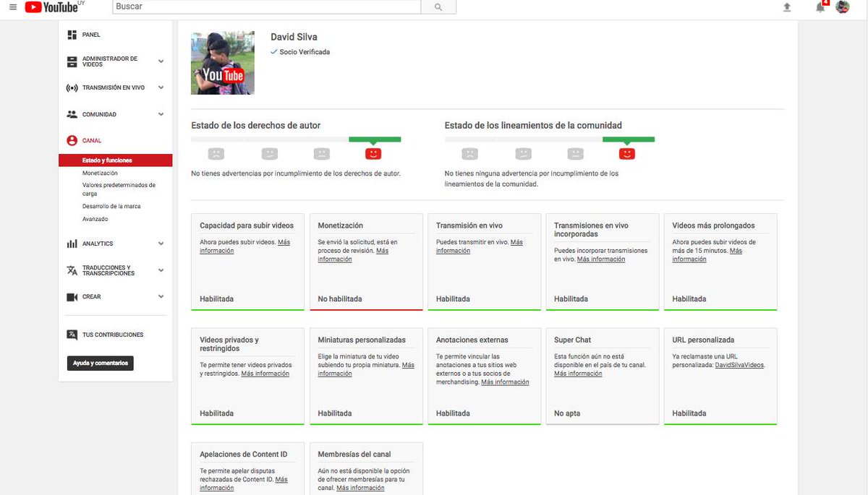Open Más información under Super Chat
The width and height of the screenshot is (868, 495).
tap(578, 374)
